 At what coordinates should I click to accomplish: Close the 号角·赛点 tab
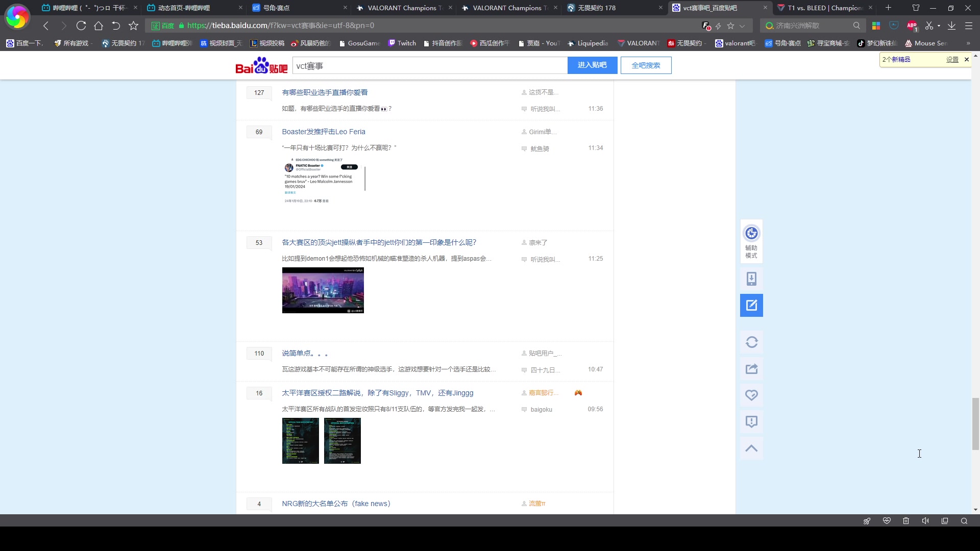345,8
